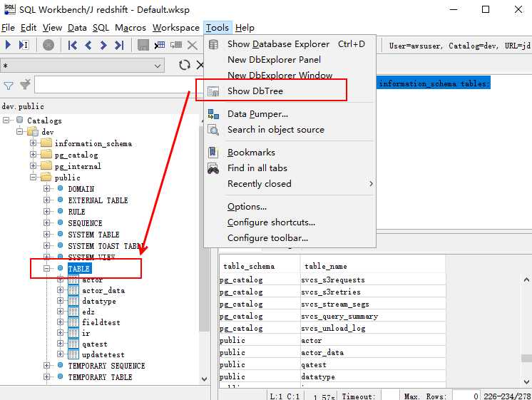The width and height of the screenshot is (532, 400).
Task: Expand the pg_catalog schema node
Action: 33,155
